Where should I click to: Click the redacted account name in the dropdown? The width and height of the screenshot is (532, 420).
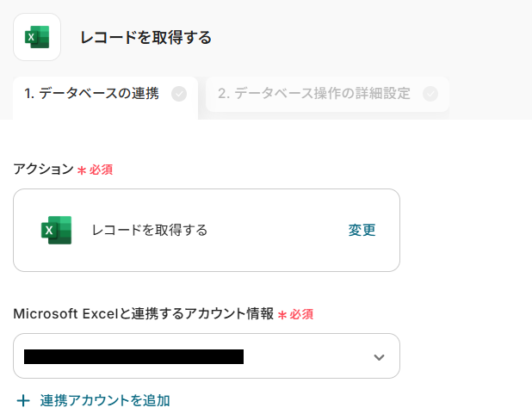pos(133,356)
